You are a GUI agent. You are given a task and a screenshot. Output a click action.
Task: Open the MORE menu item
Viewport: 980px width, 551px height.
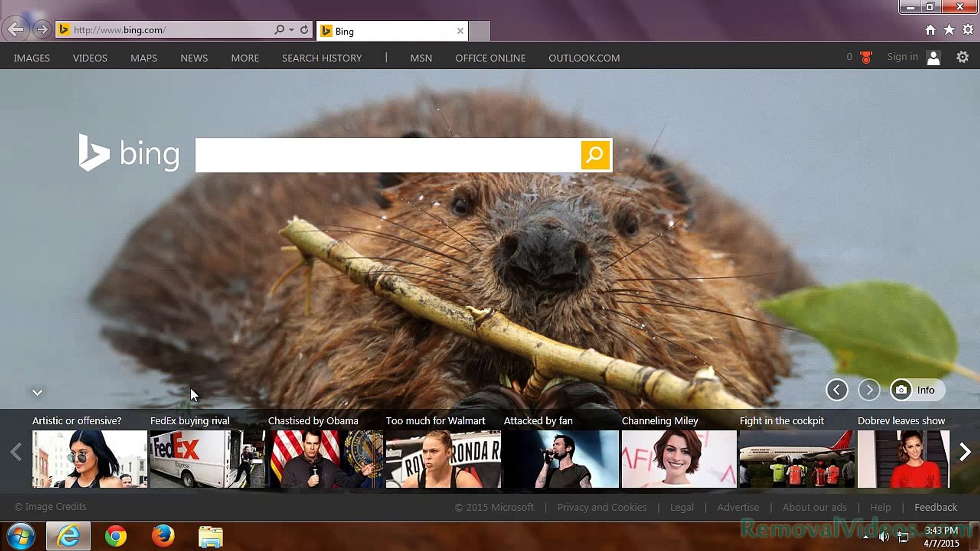point(245,58)
